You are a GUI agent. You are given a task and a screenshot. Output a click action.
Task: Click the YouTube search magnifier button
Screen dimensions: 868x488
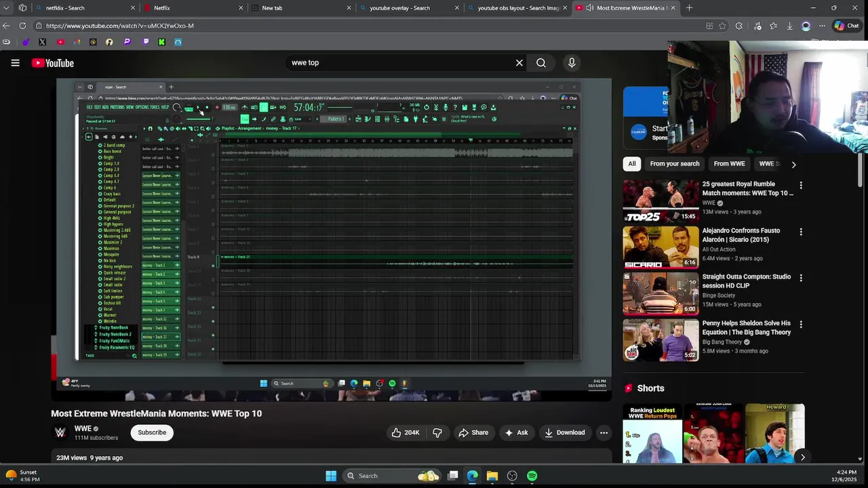pyautogui.click(x=541, y=62)
